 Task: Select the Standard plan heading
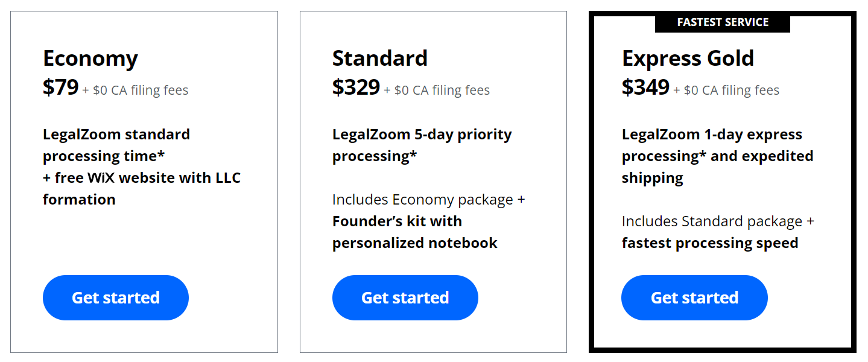(x=380, y=58)
